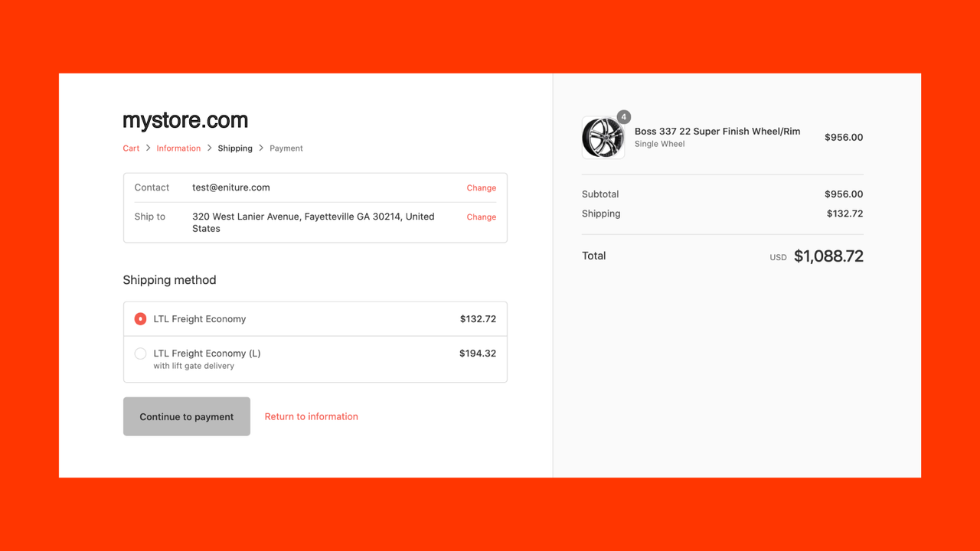Image resolution: width=980 pixels, height=551 pixels.
Task: Select the Single Wheel product variant text
Action: [x=659, y=143]
